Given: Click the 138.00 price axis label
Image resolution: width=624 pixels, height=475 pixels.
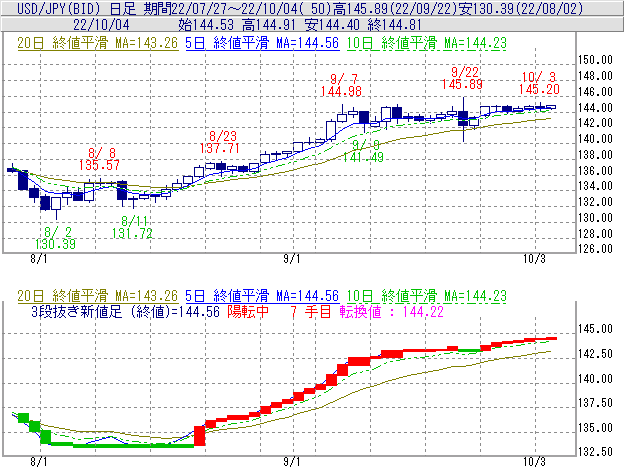Looking at the screenshot, I should tap(595, 155).
